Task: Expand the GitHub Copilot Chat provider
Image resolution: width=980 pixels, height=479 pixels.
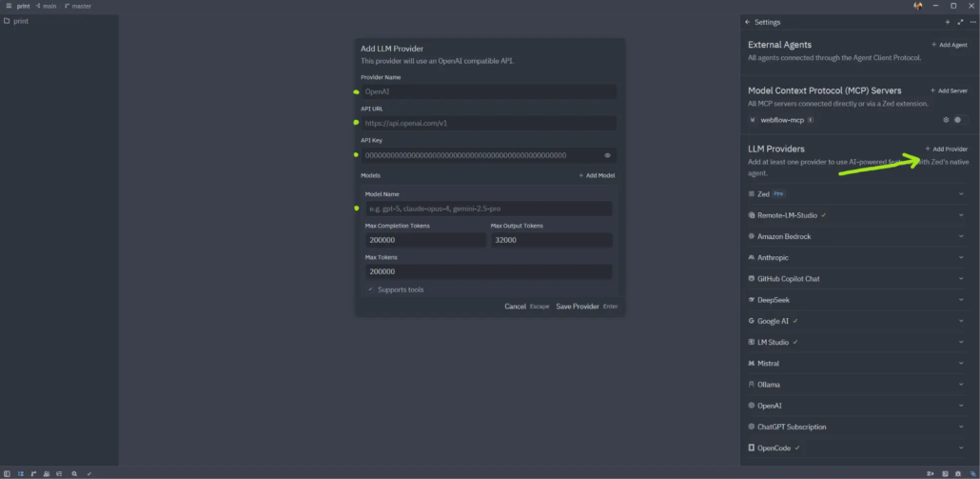Action: (961, 278)
